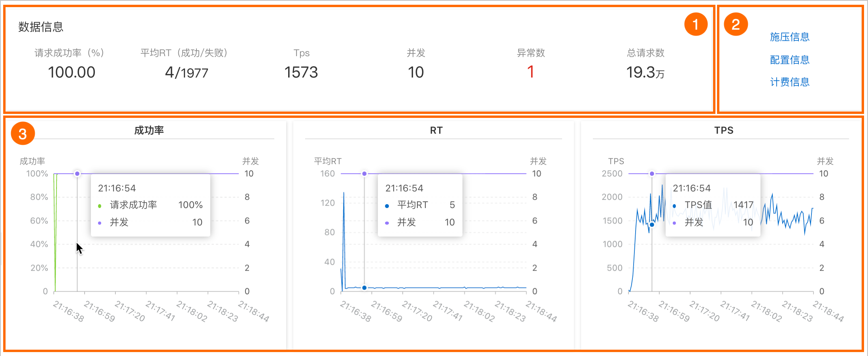The height and width of the screenshot is (356, 868).
Task: Click TPS值 1417 row in the tooltip
Action: click(713, 205)
